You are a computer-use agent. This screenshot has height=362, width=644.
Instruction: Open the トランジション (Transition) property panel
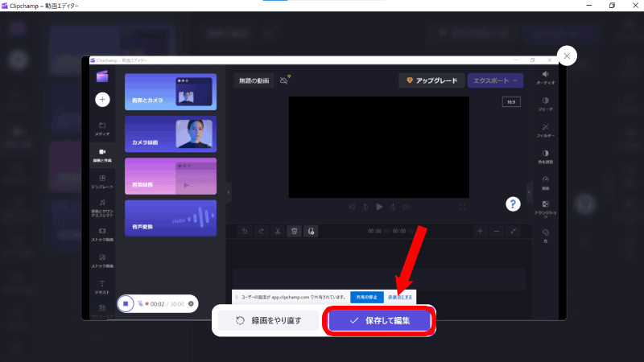click(546, 209)
